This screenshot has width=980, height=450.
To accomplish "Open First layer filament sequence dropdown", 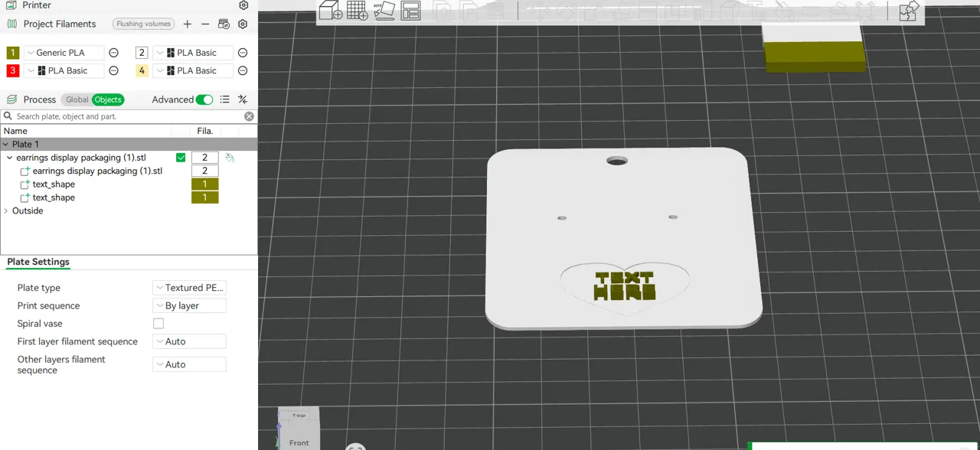I will 190,341.
